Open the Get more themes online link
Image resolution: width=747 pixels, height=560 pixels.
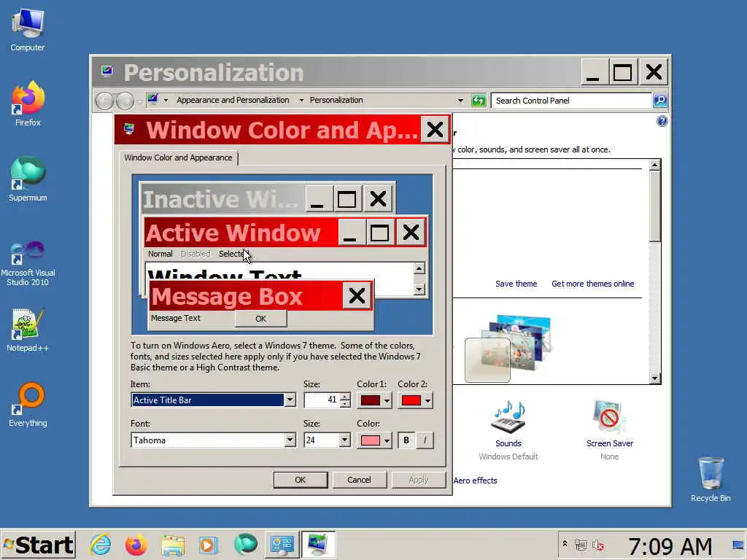[x=592, y=284]
